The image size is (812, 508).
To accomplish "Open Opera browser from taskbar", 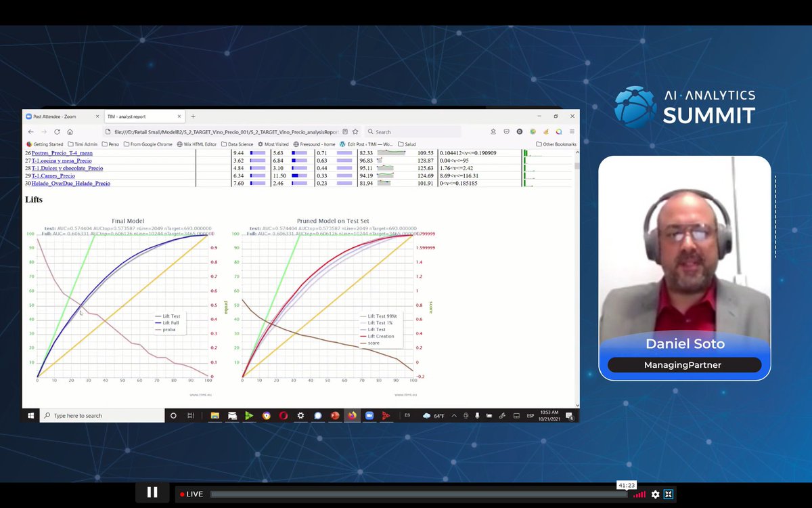I will 284,415.
